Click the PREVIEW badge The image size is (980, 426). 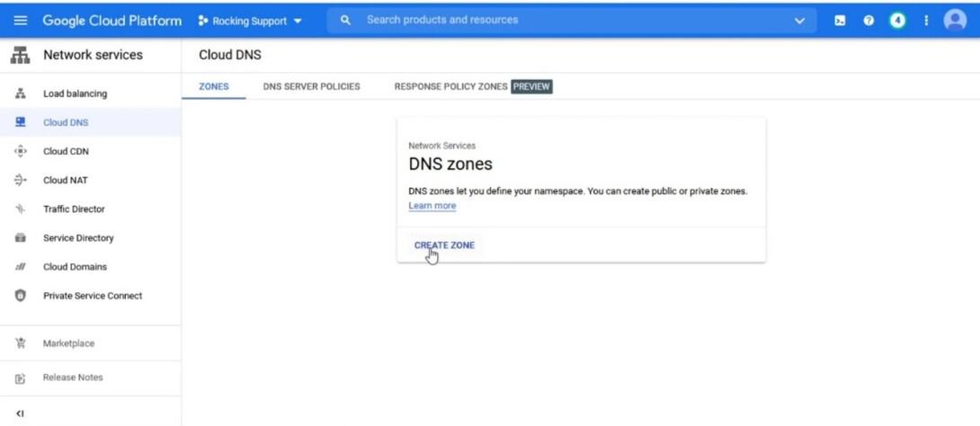(x=532, y=87)
